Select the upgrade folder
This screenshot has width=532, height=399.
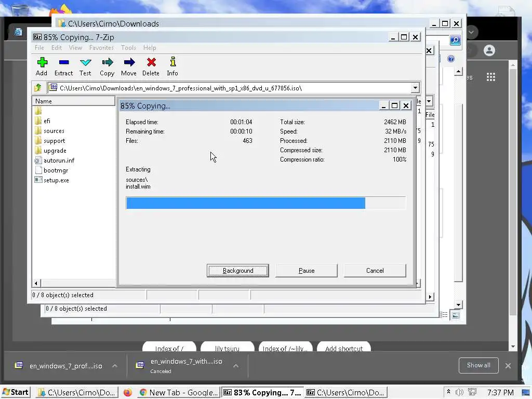point(55,151)
